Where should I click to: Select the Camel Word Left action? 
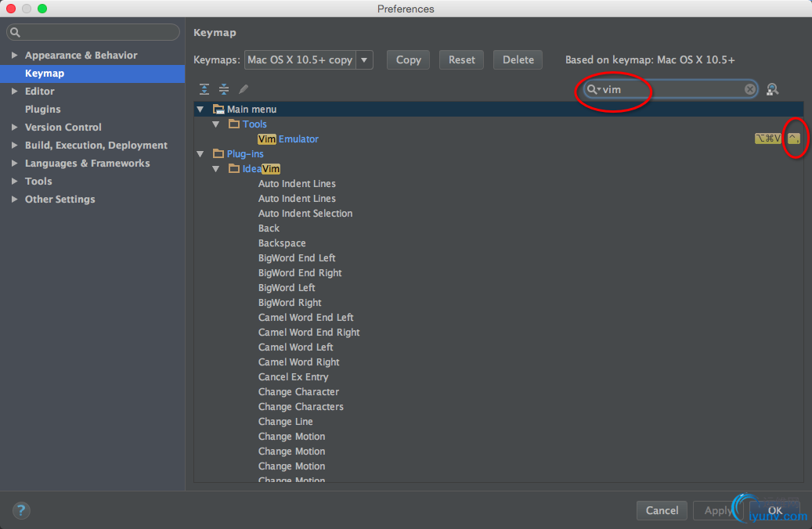pyautogui.click(x=296, y=347)
